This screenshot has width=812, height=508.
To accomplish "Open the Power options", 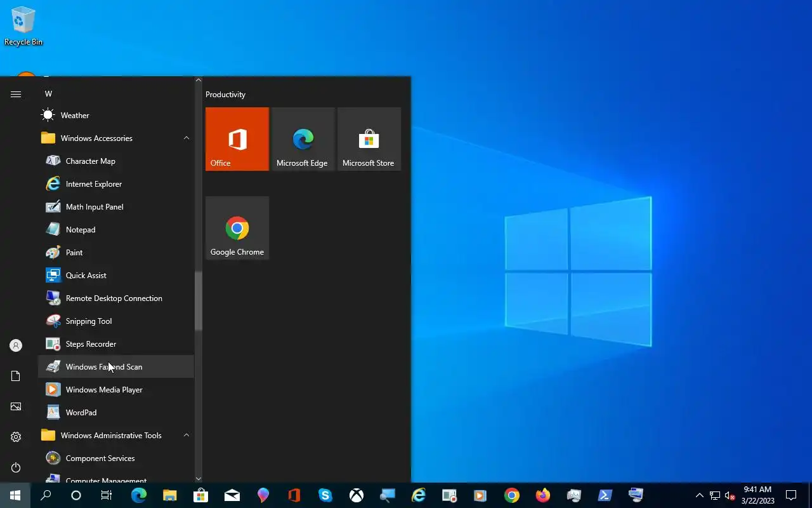I will [16, 467].
